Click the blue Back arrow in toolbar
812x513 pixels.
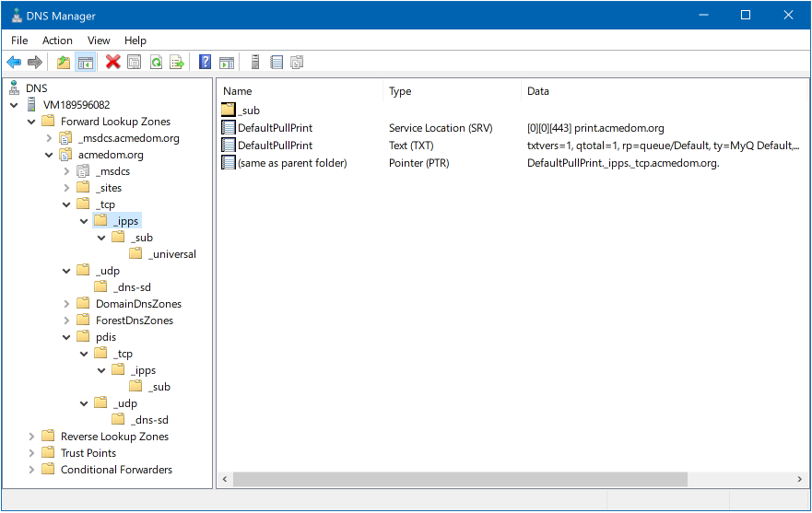[14, 63]
